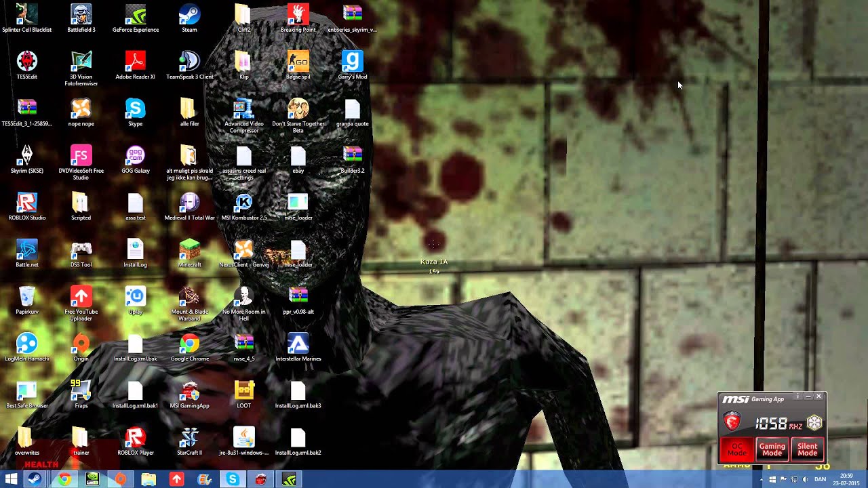868x488 pixels.
Task: Open the Google Chrome desktop shortcut
Action: tap(189, 346)
